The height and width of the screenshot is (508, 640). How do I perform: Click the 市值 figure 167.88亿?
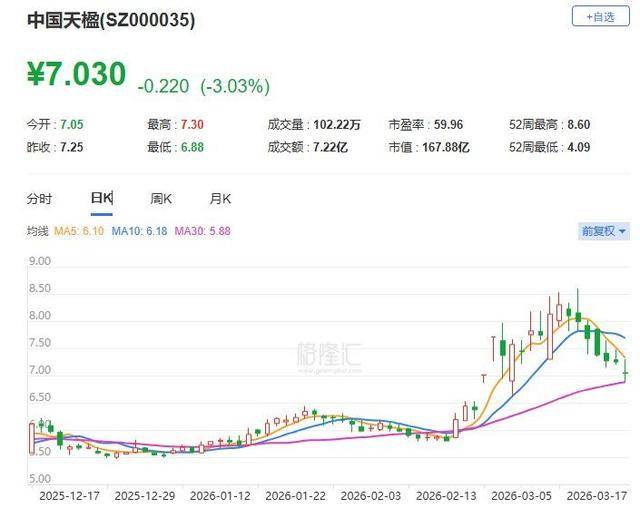click(443, 146)
